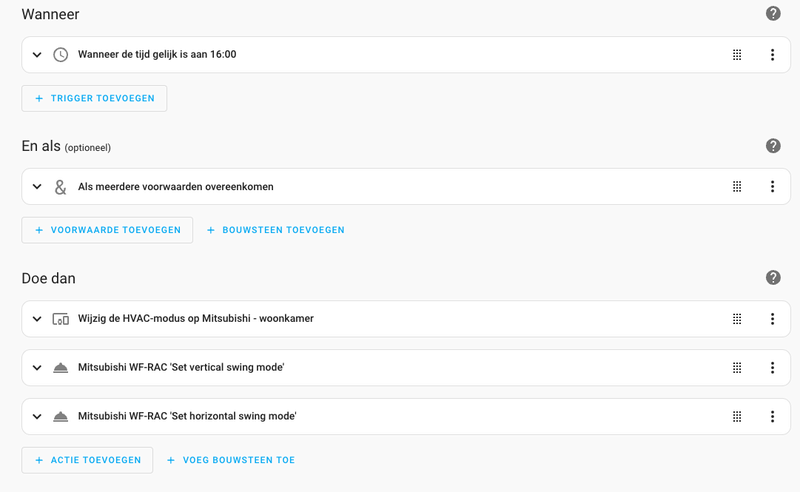Expand the 16:00 time trigger row

coord(37,55)
